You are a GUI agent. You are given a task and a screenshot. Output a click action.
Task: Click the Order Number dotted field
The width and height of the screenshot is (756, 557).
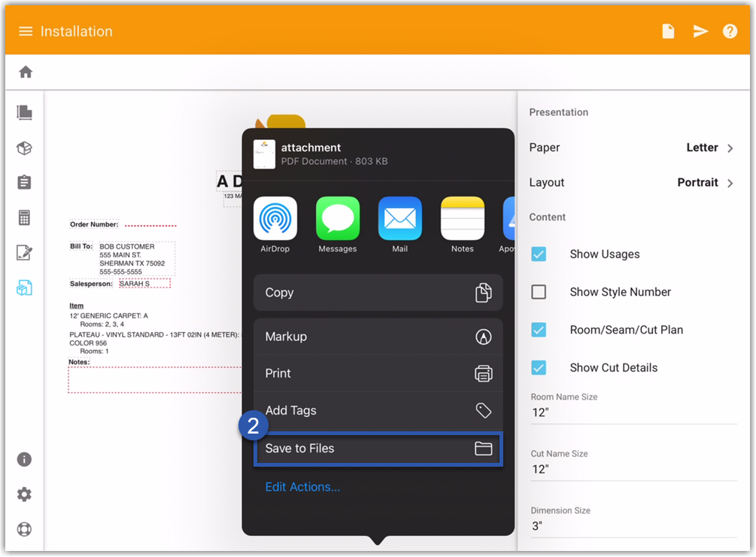pos(150,225)
